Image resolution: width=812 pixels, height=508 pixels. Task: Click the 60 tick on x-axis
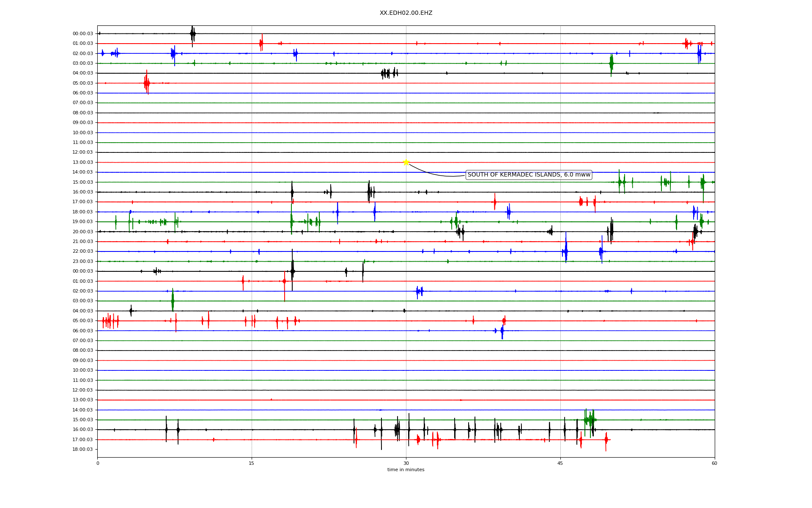[714, 464]
